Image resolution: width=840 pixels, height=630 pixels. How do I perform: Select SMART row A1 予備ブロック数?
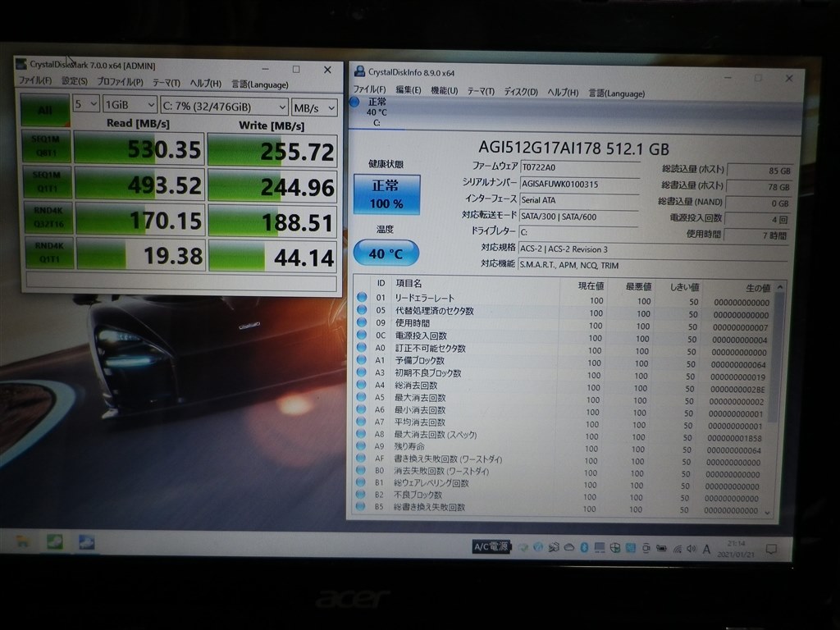point(563,362)
